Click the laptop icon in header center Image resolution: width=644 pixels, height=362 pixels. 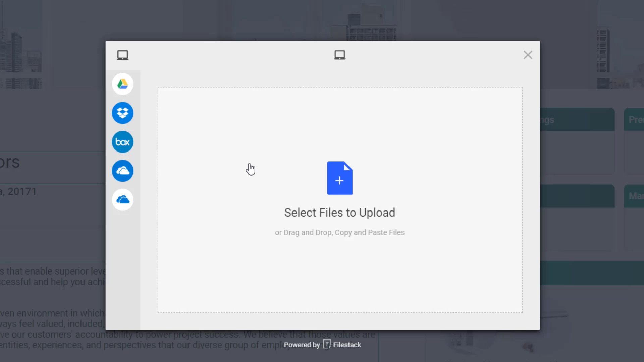tap(339, 55)
